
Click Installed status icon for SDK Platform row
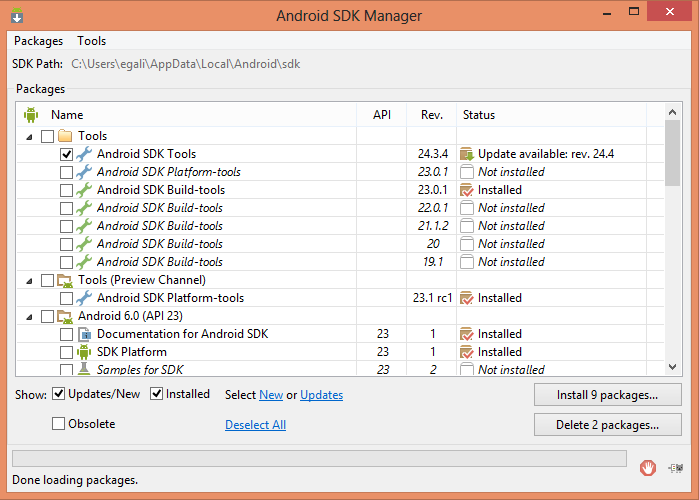(x=467, y=352)
